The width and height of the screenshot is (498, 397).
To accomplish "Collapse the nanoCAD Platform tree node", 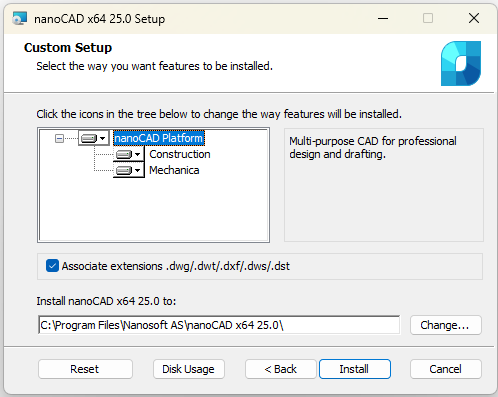I will [x=59, y=138].
